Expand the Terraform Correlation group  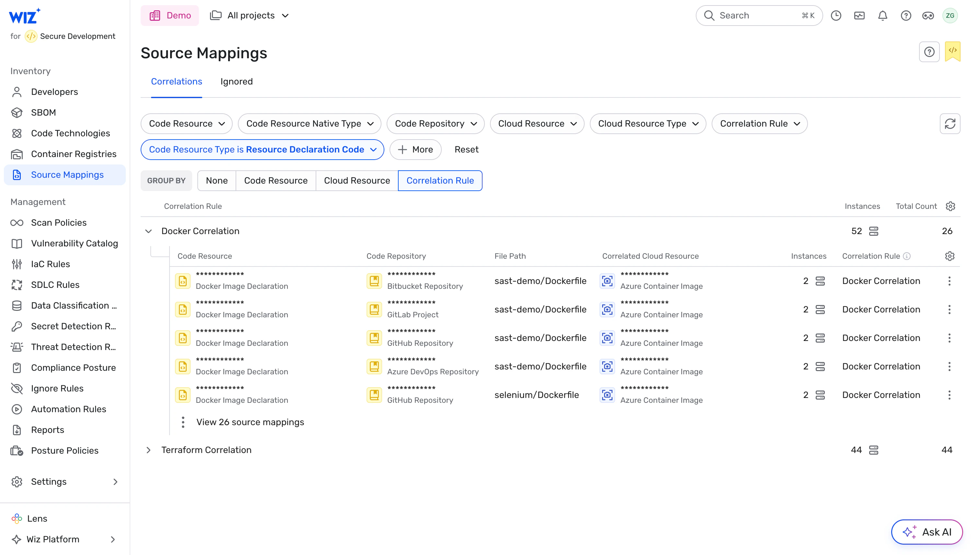[148, 450]
